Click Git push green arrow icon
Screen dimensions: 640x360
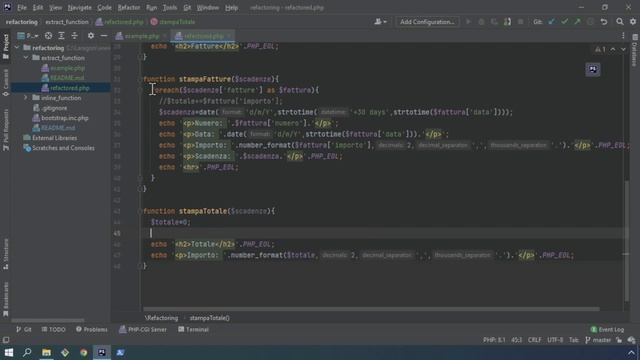(x=577, y=22)
